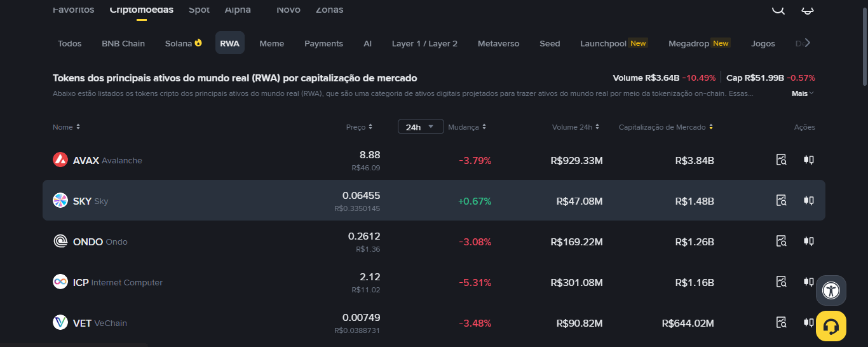The image size is (868, 347).
Task: Open the ONDO Ondo row name
Action: pyautogui.click(x=100, y=242)
